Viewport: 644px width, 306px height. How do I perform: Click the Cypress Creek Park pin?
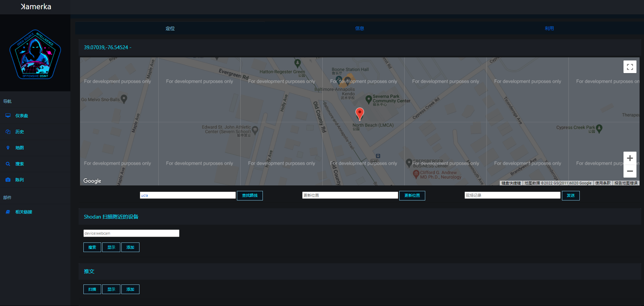[x=599, y=129]
